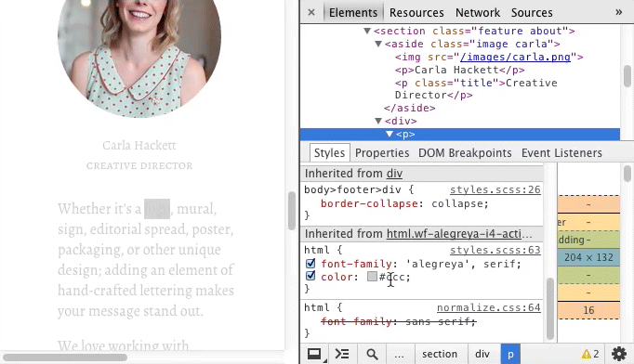
Task: Select the Styles sub-tab
Action: click(x=329, y=152)
